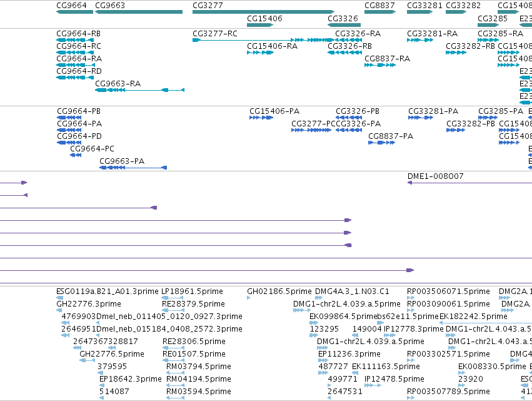Select EST GH22776.5prime
The height and width of the screenshot is (401, 532).
[112, 354]
